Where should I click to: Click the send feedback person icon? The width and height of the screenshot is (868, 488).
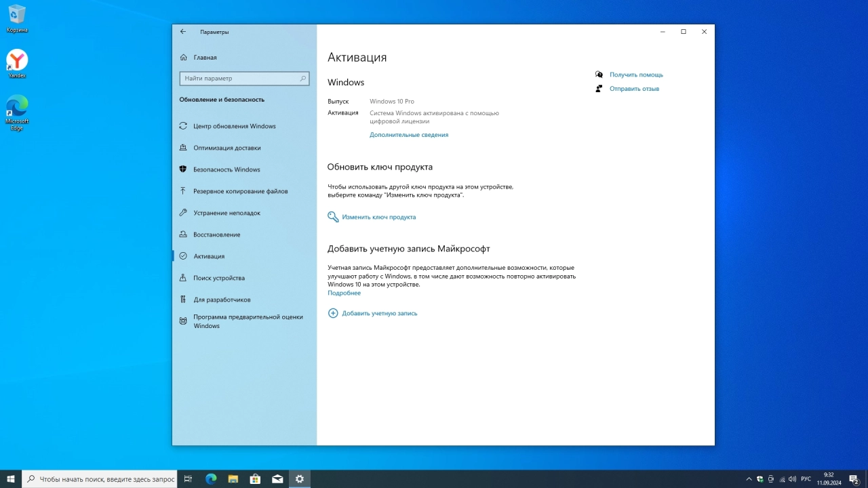(x=599, y=89)
